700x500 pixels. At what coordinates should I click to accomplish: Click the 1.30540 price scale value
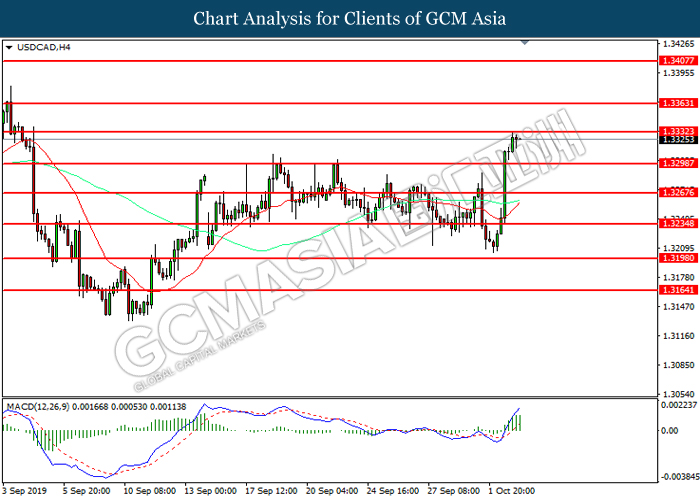[679, 394]
